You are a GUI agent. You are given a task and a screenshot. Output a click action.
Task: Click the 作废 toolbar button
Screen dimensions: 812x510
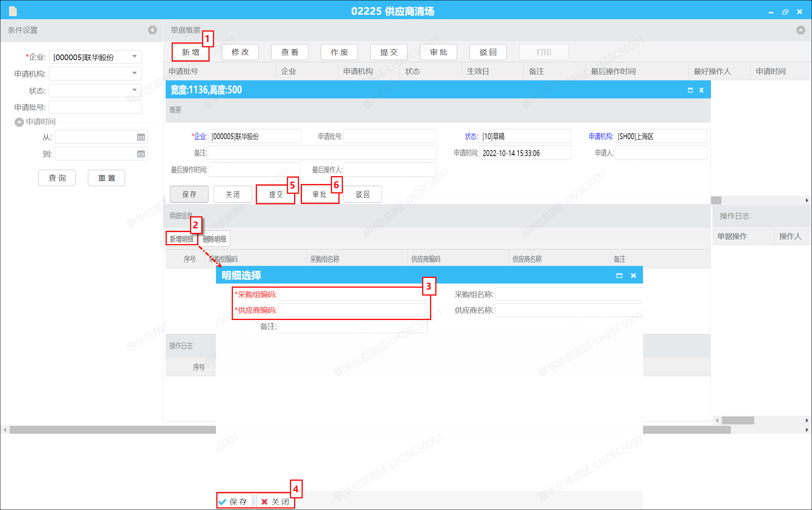coord(339,52)
